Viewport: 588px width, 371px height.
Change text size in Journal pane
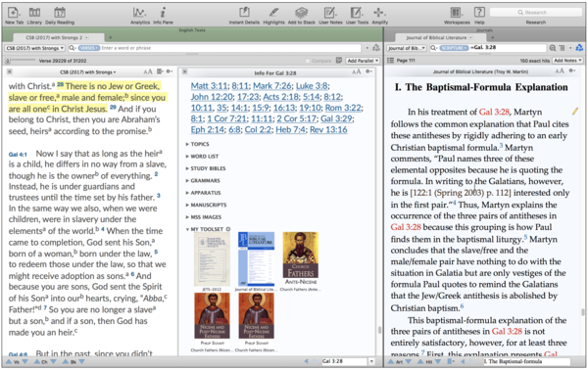[560, 71]
